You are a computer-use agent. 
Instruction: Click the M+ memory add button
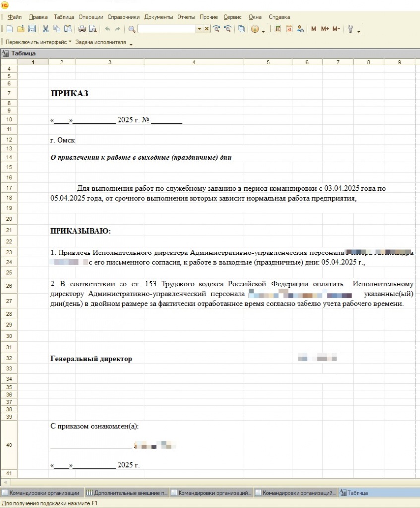[x=325, y=29]
